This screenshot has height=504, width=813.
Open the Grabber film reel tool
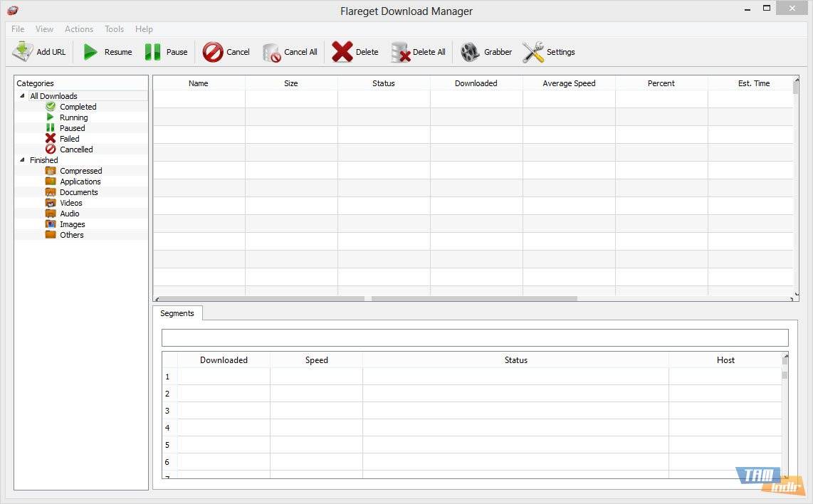(470, 52)
